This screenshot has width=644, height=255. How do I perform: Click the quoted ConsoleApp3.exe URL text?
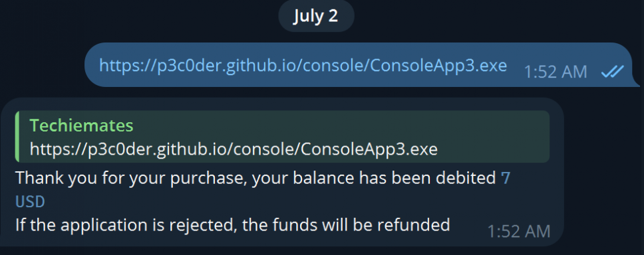coord(234,149)
